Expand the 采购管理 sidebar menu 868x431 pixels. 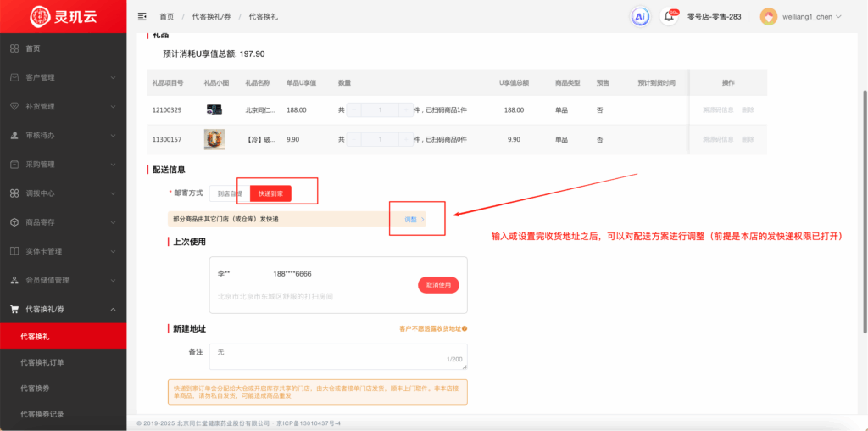pos(63,164)
